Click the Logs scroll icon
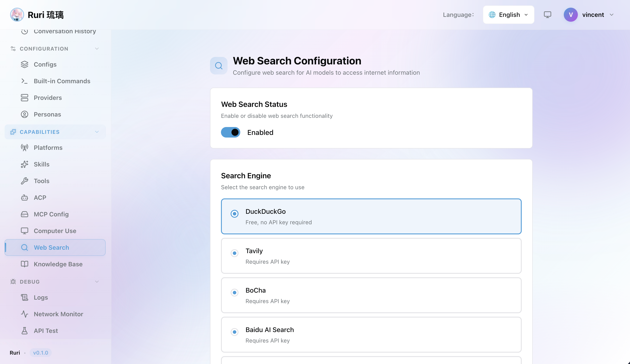 25,298
